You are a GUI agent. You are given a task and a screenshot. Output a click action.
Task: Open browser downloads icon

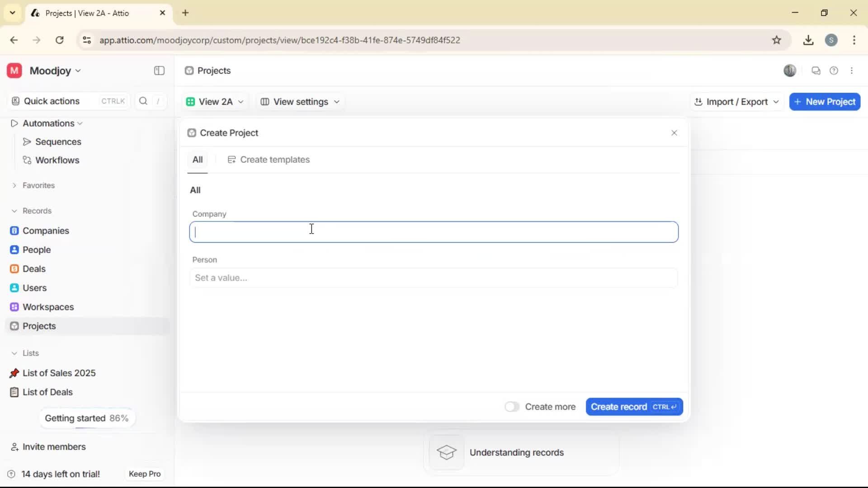coord(809,40)
